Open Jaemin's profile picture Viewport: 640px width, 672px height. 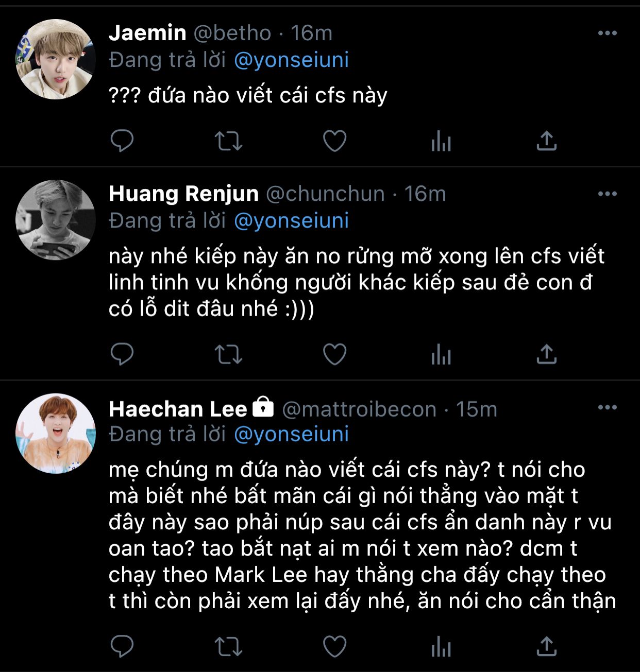56,59
